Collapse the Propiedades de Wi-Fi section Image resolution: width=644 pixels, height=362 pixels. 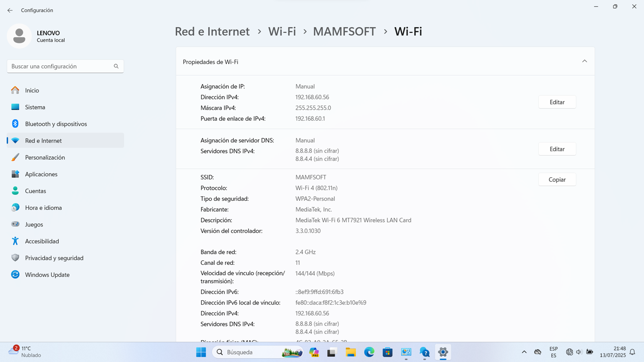coord(584,61)
